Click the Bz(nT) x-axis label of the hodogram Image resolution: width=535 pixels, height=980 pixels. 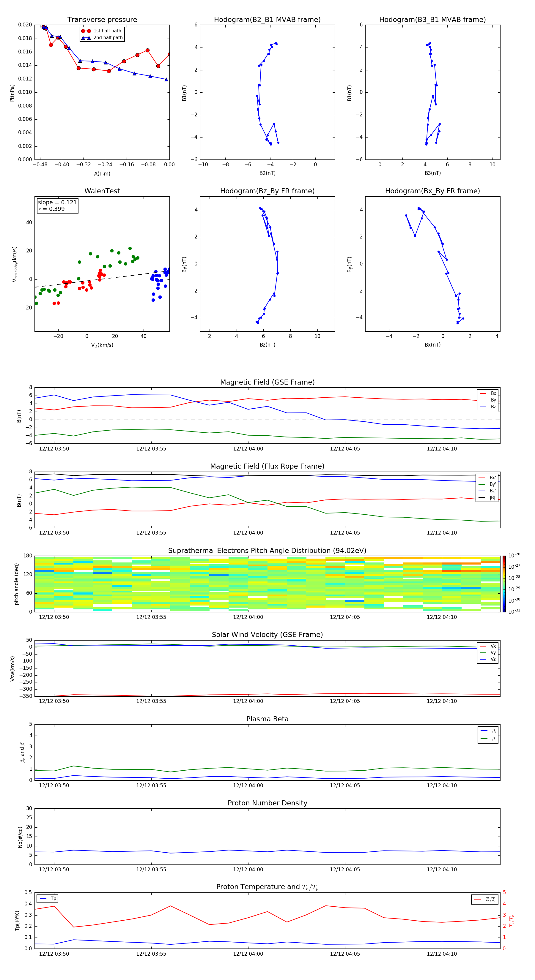point(267,345)
